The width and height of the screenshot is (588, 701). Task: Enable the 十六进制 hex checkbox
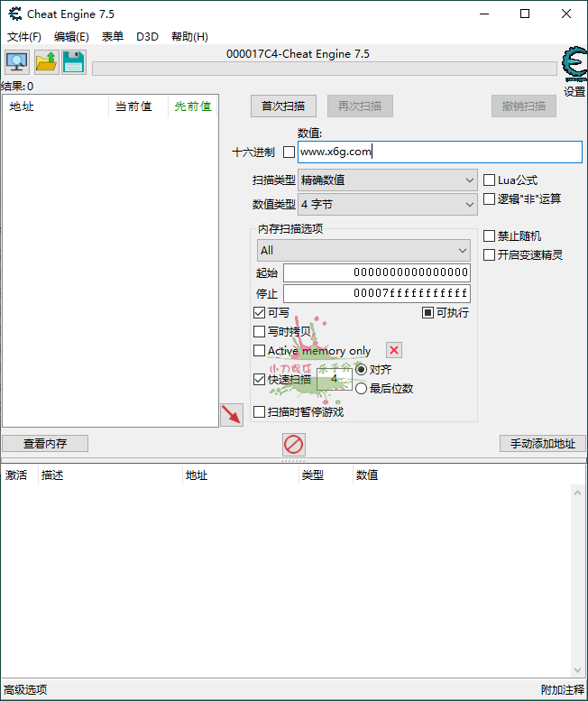coord(289,152)
